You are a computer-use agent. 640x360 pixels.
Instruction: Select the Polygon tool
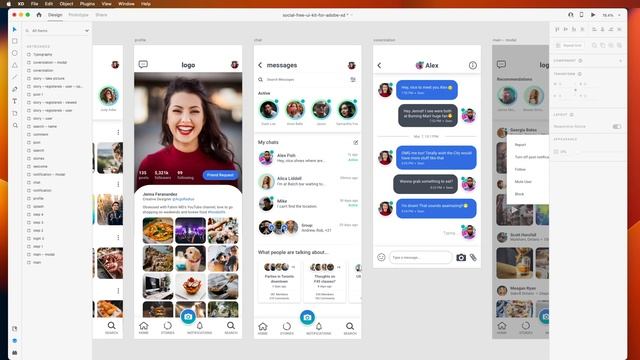15,65
